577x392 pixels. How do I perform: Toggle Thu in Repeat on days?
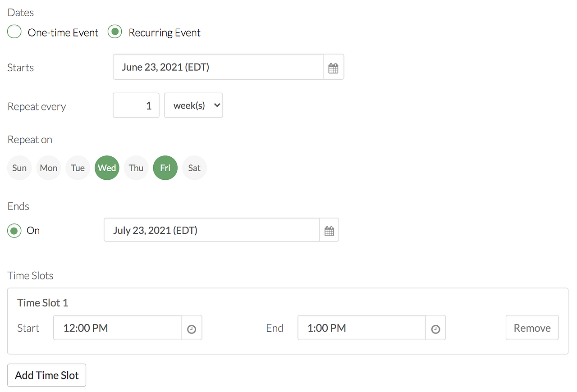point(136,168)
